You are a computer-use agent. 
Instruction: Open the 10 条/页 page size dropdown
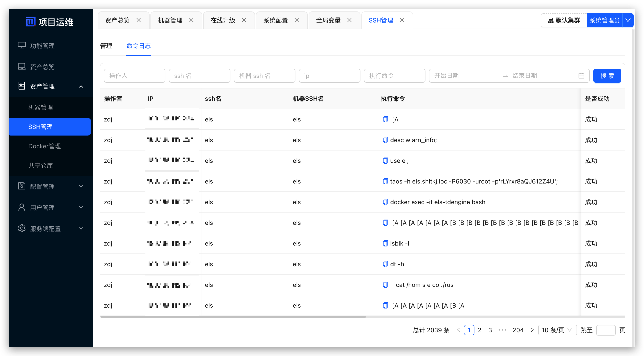click(557, 330)
